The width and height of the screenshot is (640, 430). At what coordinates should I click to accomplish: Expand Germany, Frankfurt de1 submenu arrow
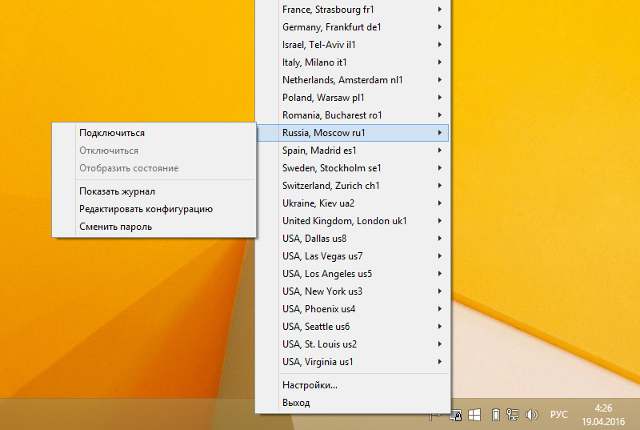click(440, 27)
